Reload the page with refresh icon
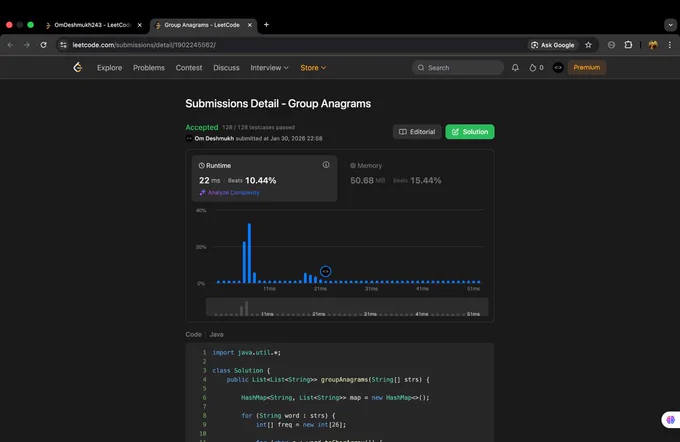The image size is (680, 442). click(43, 45)
